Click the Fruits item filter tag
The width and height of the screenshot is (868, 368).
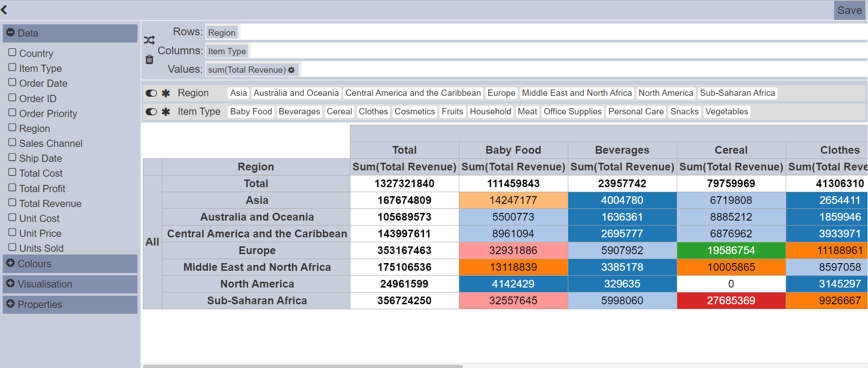pyautogui.click(x=453, y=112)
